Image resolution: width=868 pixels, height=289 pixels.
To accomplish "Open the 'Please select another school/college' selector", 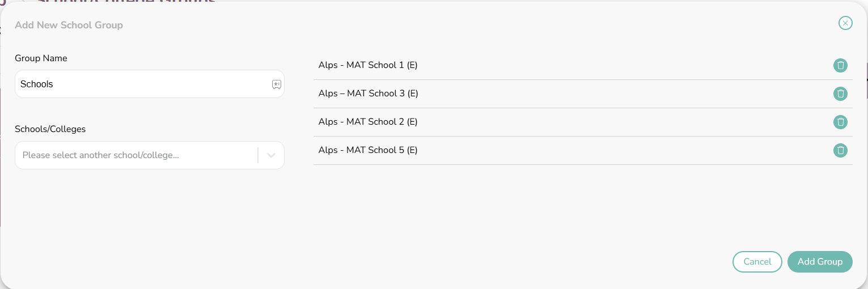I will (150, 155).
